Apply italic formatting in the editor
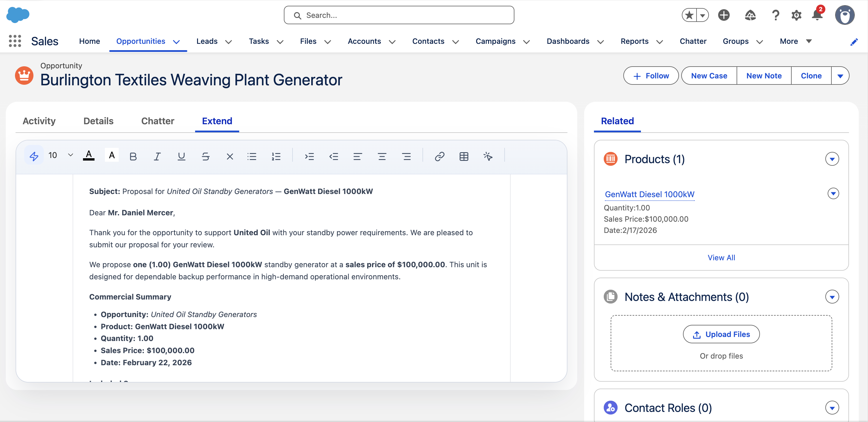The height and width of the screenshot is (422, 868). pos(157,156)
